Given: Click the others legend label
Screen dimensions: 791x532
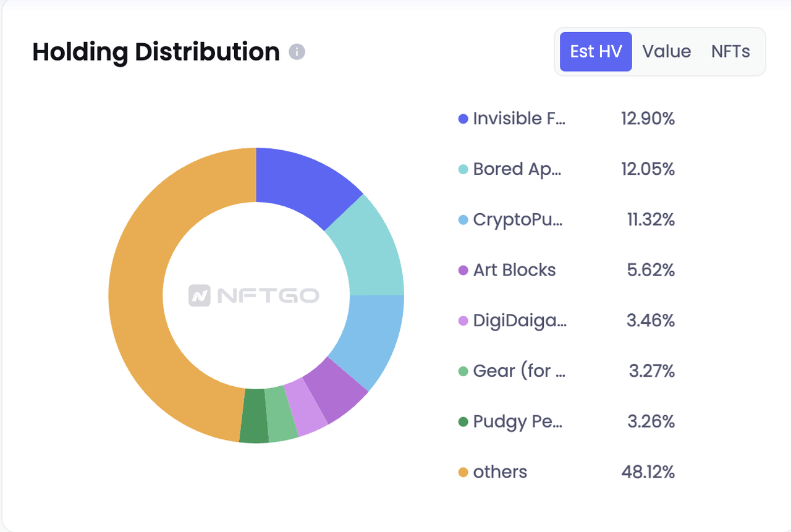Looking at the screenshot, I should [x=500, y=473].
